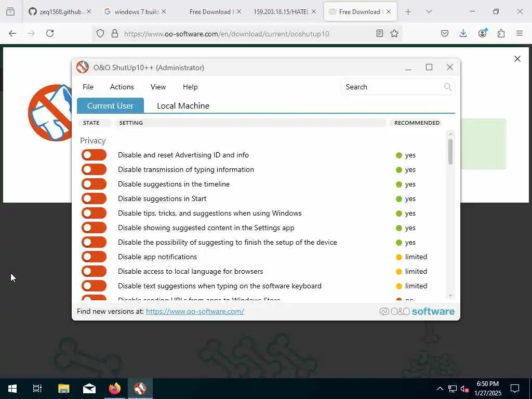Toggle Disable text suggestions on software keyboard
The width and height of the screenshot is (532, 399).
pos(94,286)
